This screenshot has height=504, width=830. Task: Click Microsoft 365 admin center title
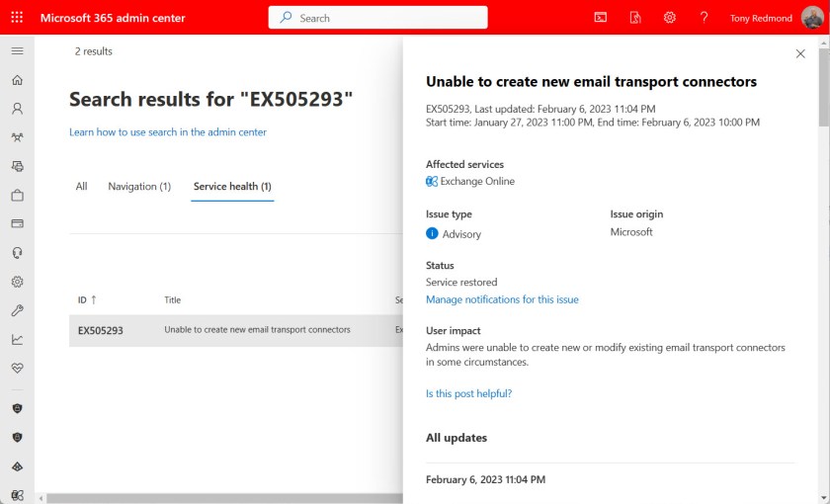[113, 18]
